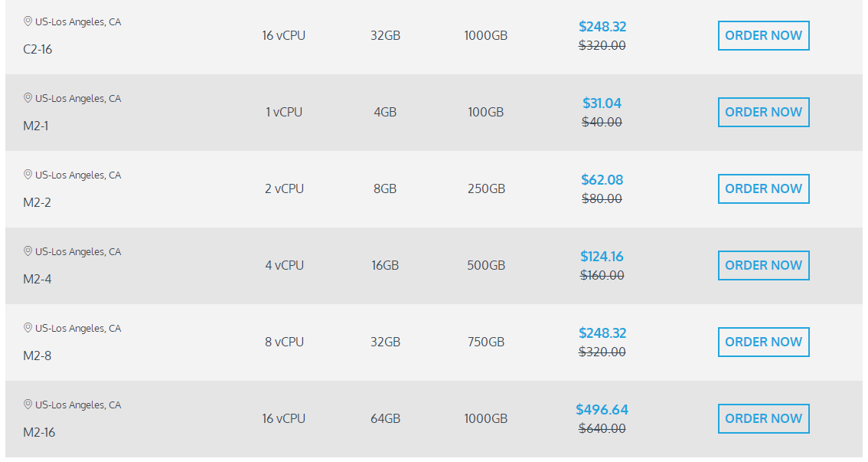Image resolution: width=868 pixels, height=462 pixels.
Task: Click location pin icon for M2-4 plan
Action: [x=28, y=251]
